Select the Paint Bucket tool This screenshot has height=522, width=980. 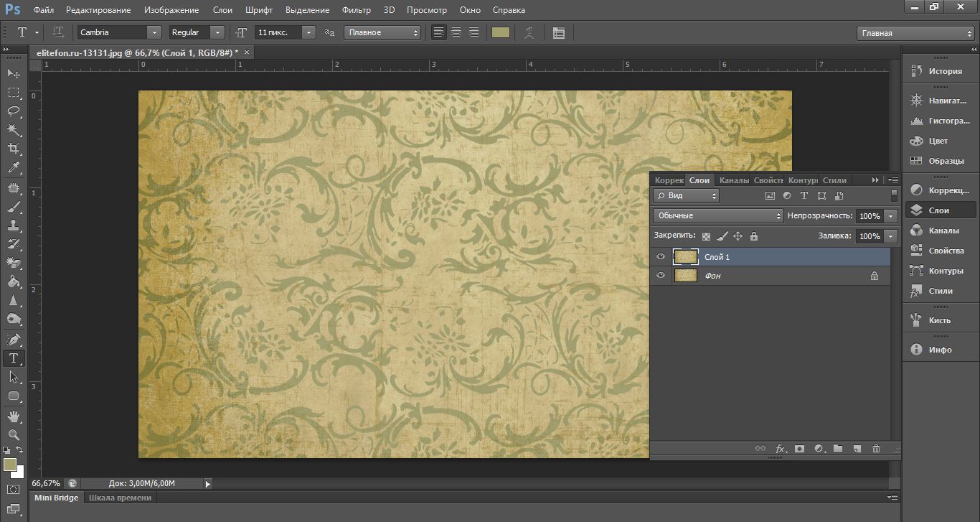14,281
